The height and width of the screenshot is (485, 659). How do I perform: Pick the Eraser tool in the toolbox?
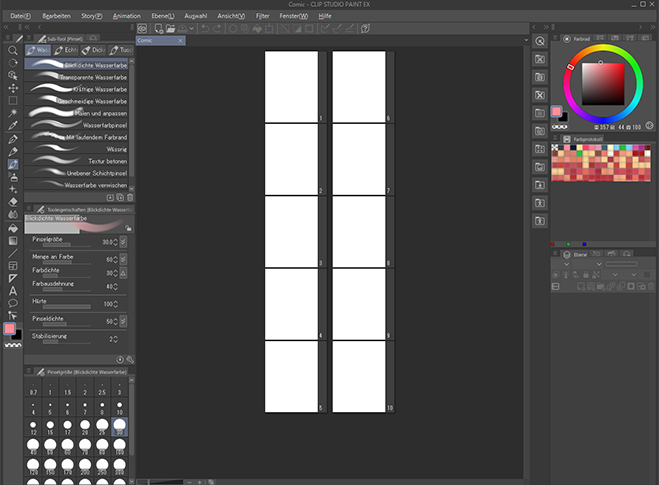tap(13, 202)
